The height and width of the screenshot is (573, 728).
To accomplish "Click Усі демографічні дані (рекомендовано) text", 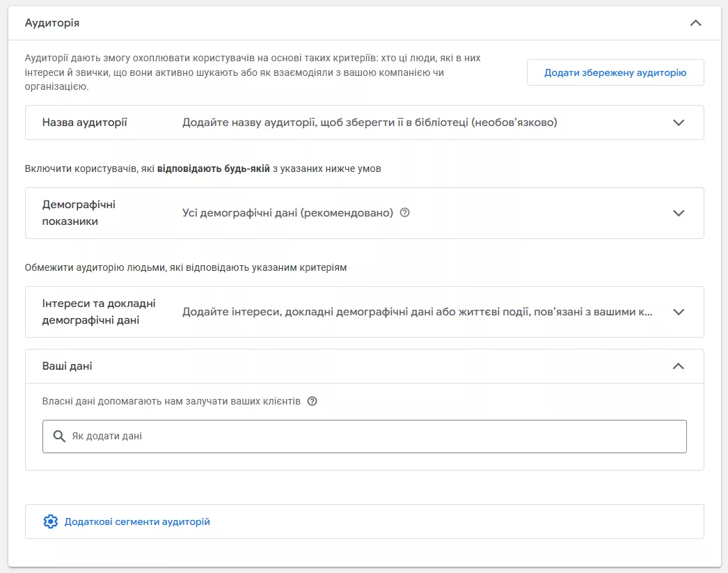I will point(287,213).
